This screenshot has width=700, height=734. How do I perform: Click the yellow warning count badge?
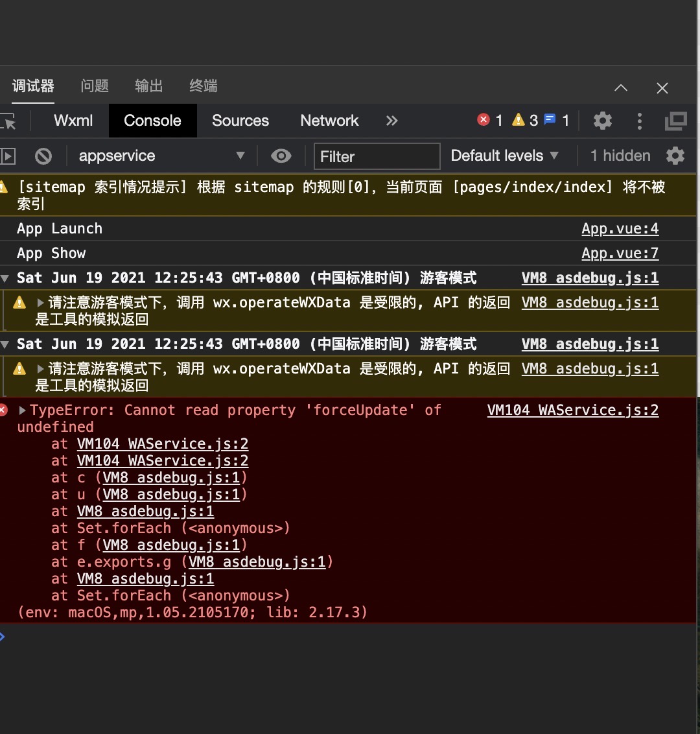coord(525,120)
